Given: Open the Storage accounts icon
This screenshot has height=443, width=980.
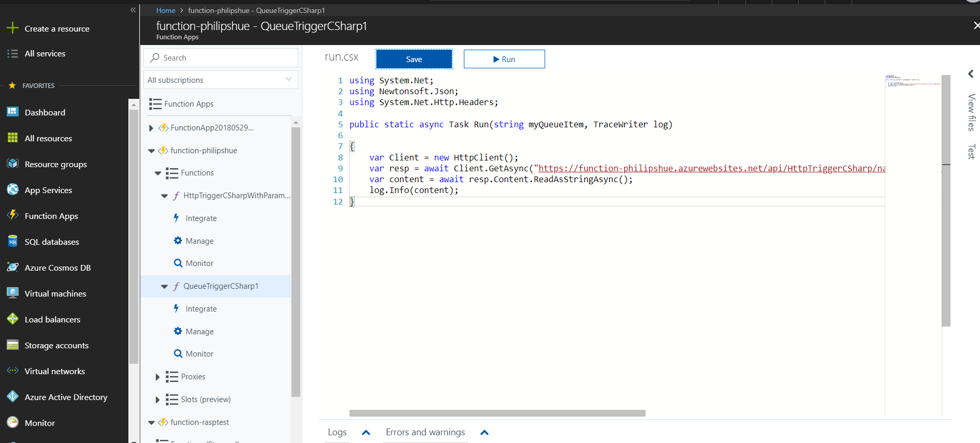Looking at the screenshot, I should click(x=12, y=345).
